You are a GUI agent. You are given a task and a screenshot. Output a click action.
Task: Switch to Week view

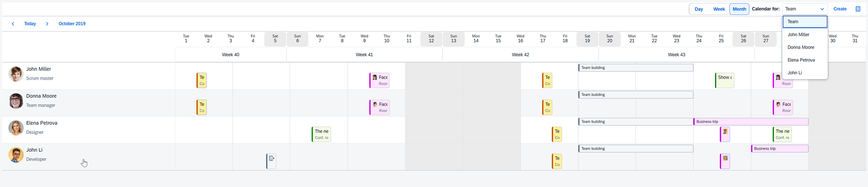(x=719, y=9)
